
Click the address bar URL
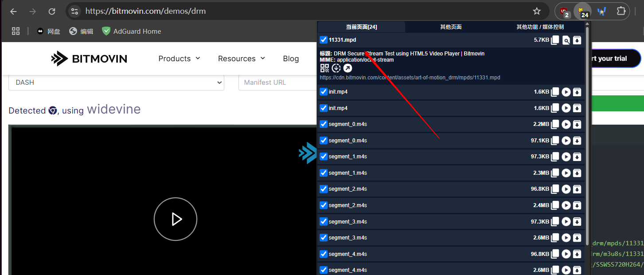[x=145, y=12]
